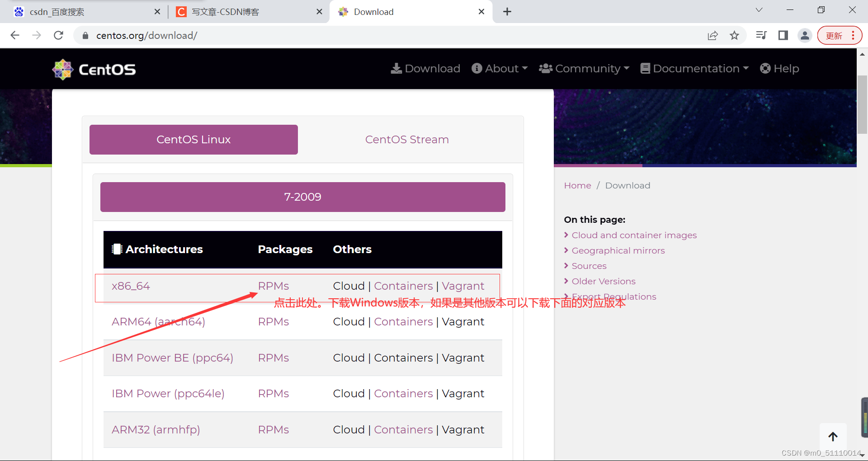Viewport: 868px width, 461px height.
Task: Open the tab search/media queue icon
Action: pyautogui.click(x=761, y=35)
